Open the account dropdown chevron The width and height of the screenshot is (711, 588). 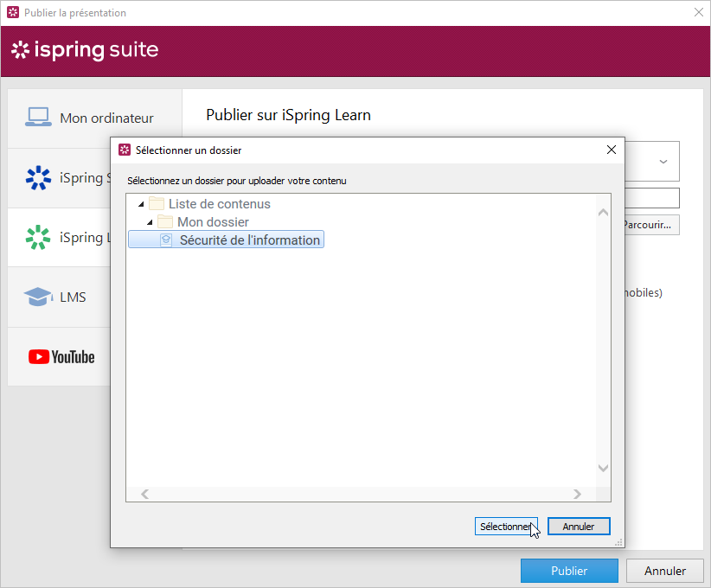click(663, 162)
